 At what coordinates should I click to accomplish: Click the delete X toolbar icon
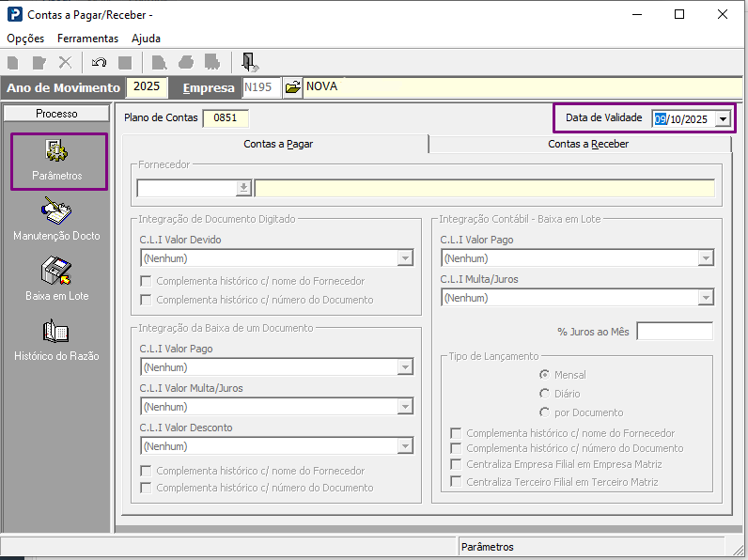[x=65, y=63]
